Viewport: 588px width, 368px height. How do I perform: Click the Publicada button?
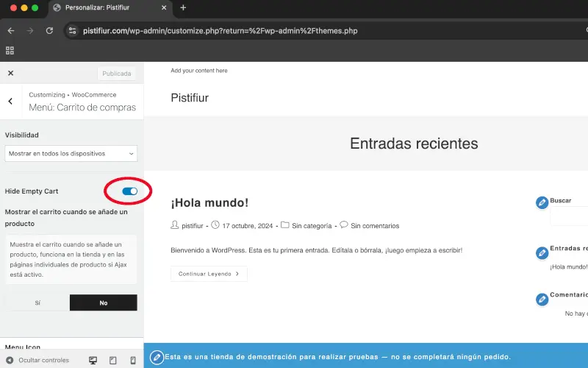coord(117,74)
